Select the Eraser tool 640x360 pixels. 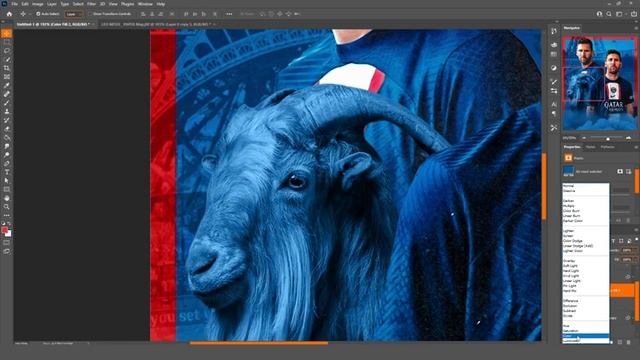pyautogui.click(x=7, y=129)
